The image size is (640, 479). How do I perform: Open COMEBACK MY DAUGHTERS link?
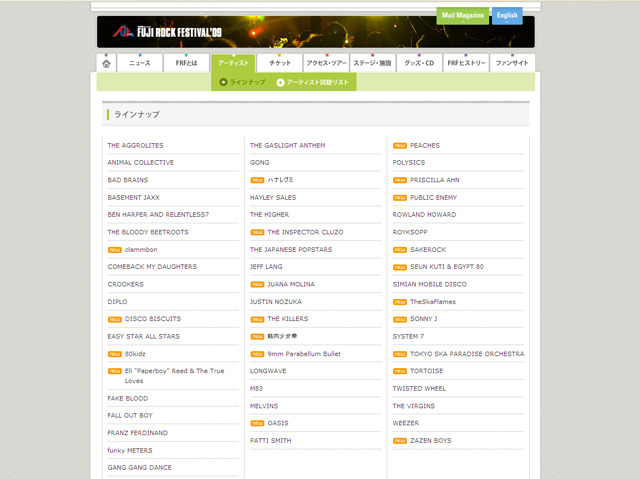coord(152,267)
